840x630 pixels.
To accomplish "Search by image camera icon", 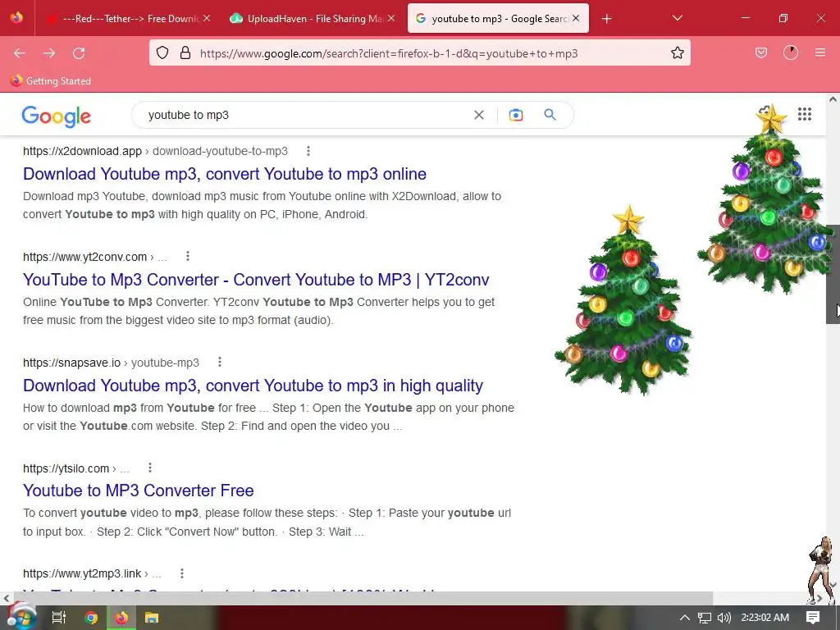I will point(515,115).
